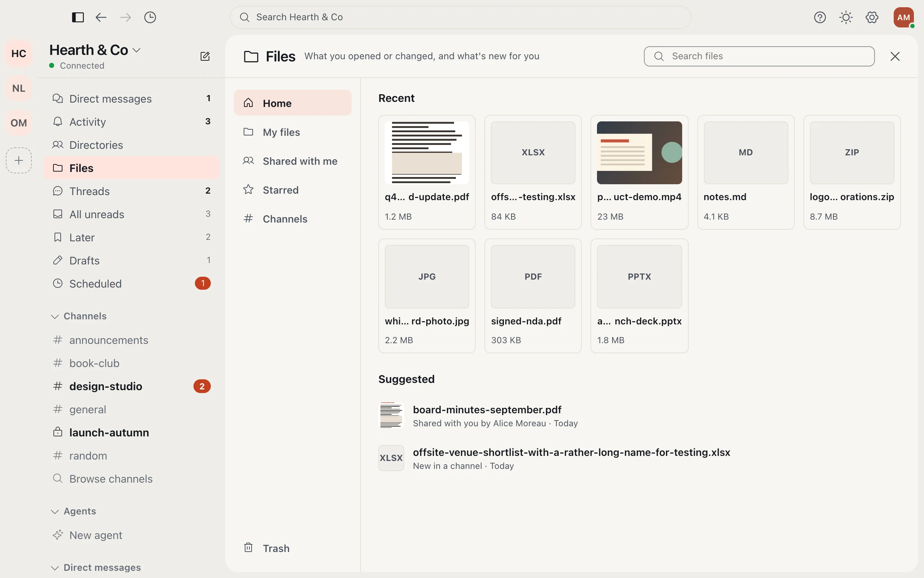
Task: Open the launch-autumn private channel
Action: tap(131, 432)
